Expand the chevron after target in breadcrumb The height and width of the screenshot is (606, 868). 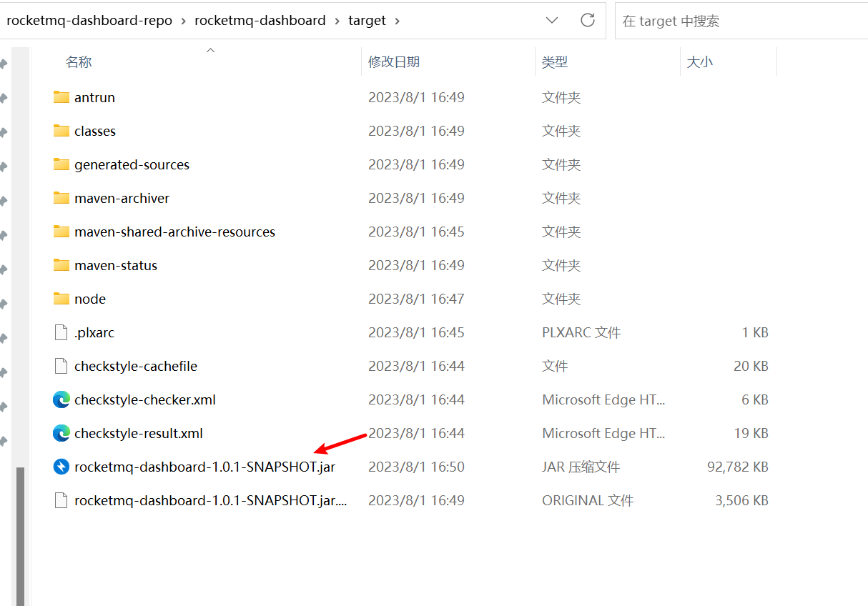pyautogui.click(x=398, y=21)
